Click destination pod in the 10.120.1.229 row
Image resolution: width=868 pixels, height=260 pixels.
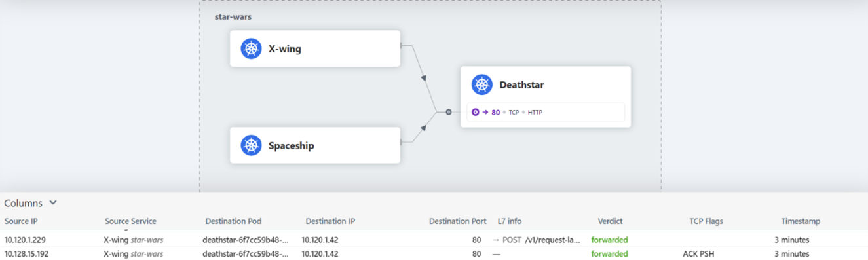click(x=246, y=240)
